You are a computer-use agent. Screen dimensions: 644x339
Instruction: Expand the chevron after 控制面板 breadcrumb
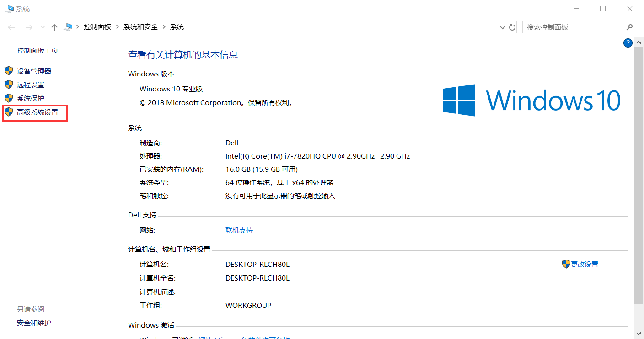118,27
